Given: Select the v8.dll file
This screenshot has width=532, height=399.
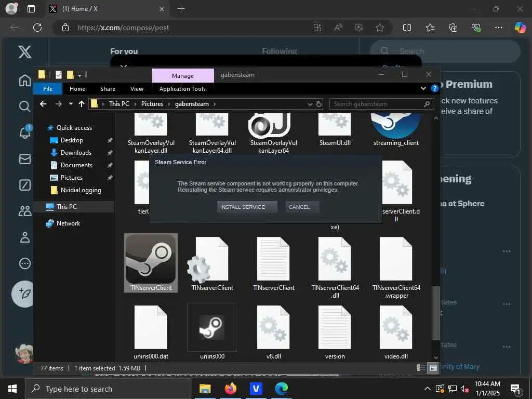Looking at the screenshot, I should (273, 332).
